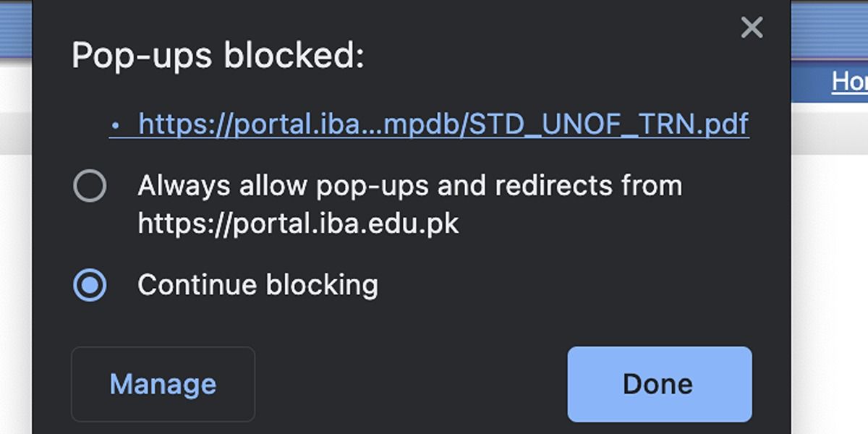
Task: Dismiss the pop-ups blocked dialog via X
Action: pos(752,27)
